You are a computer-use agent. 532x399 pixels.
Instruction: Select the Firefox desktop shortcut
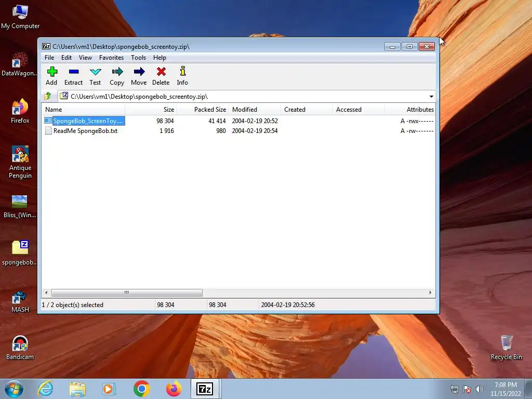pyautogui.click(x=20, y=111)
